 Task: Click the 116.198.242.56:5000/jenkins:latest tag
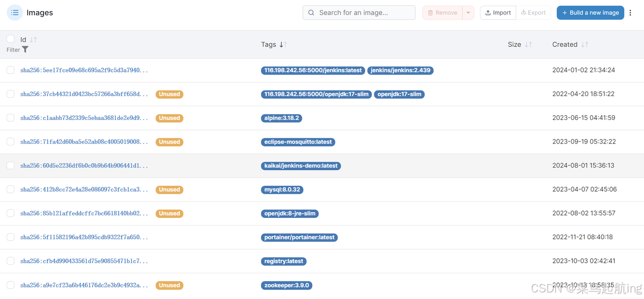[x=313, y=70]
